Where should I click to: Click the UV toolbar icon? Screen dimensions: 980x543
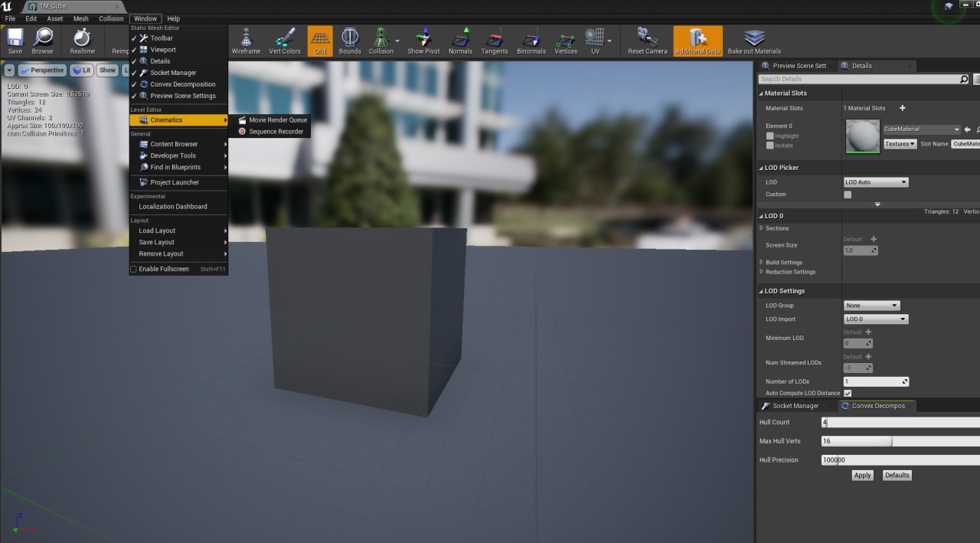595,37
